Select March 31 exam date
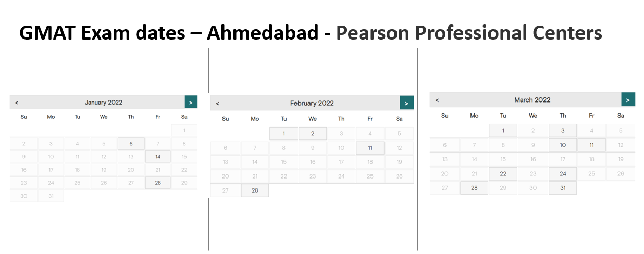 pos(563,188)
